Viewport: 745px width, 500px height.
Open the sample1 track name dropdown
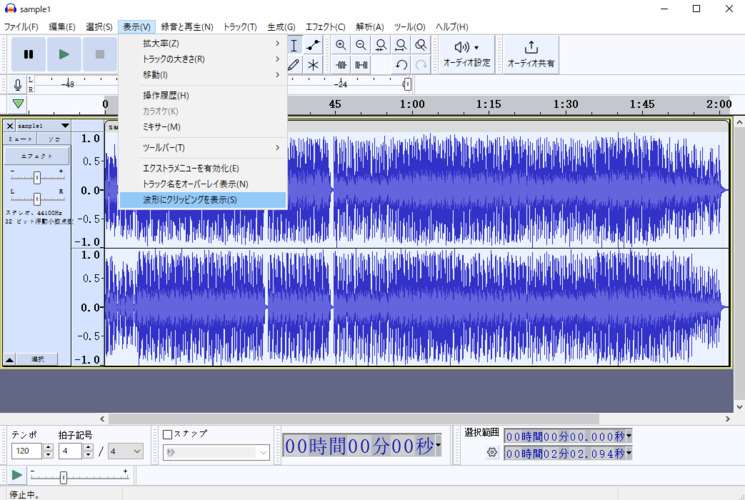click(65, 126)
